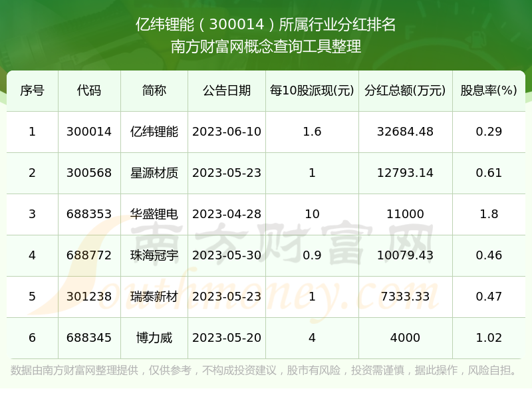Click dividend total 10079.43
The width and height of the screenshot is (532, 403).
(405, 255)
